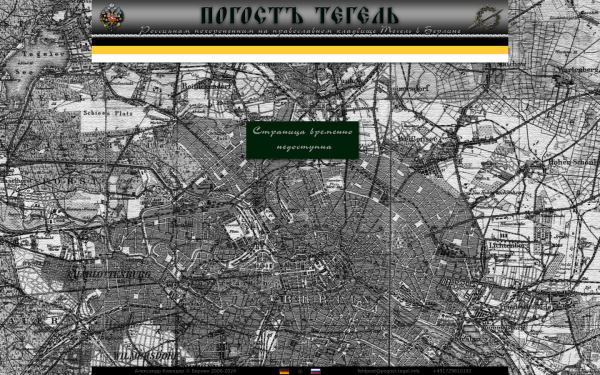Click the cursive subtitle under the title

[300, 30]
